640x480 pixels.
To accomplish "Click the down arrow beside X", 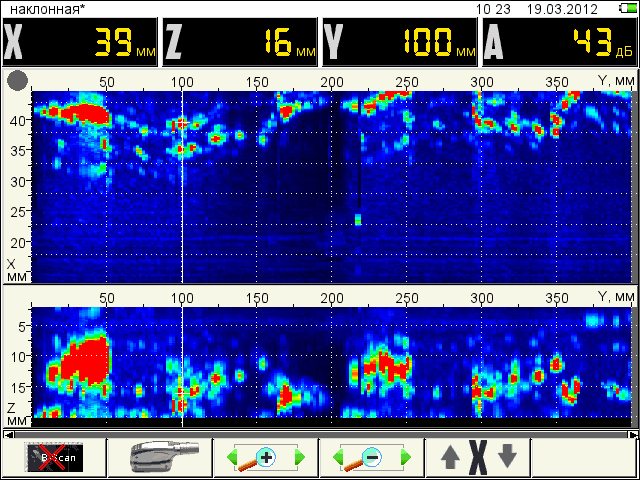I will tap(508, 458).
